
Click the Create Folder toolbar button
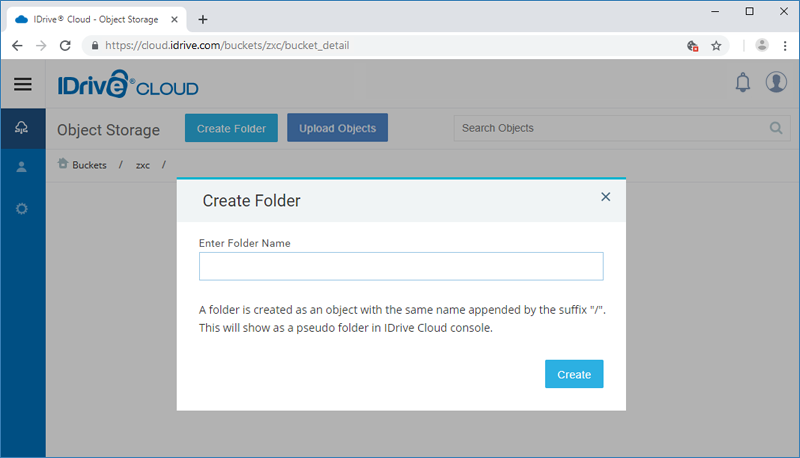231,128
